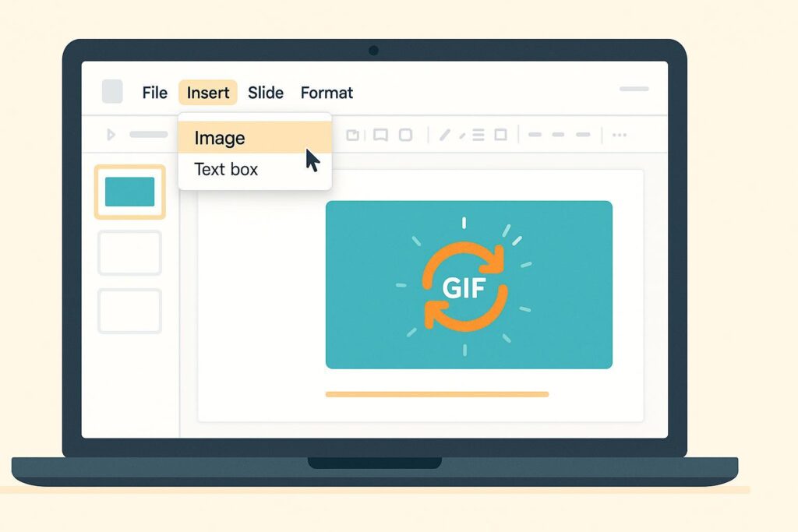Open the three-dot more options icon
The height and width of the screenshot is (532, 798).
pos(620,135)
